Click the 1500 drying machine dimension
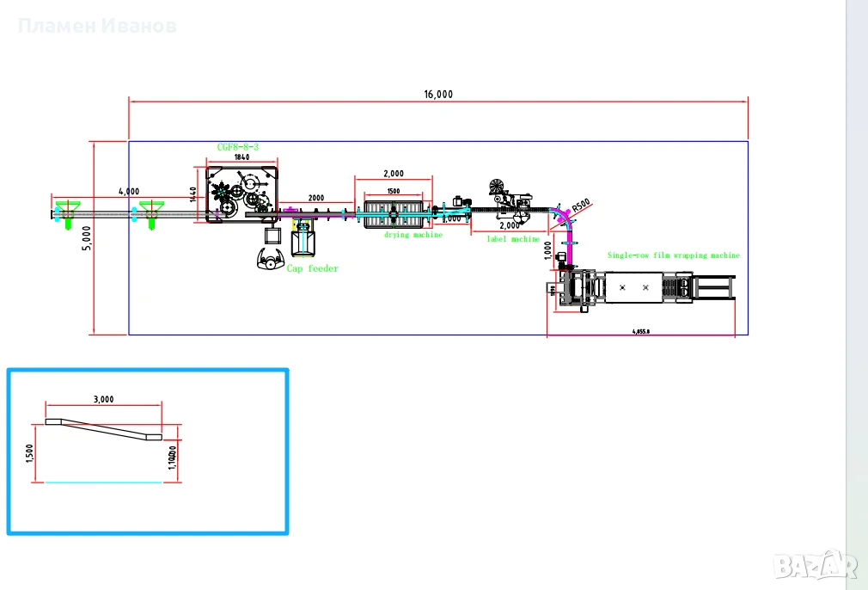 [x=393, y=191]
